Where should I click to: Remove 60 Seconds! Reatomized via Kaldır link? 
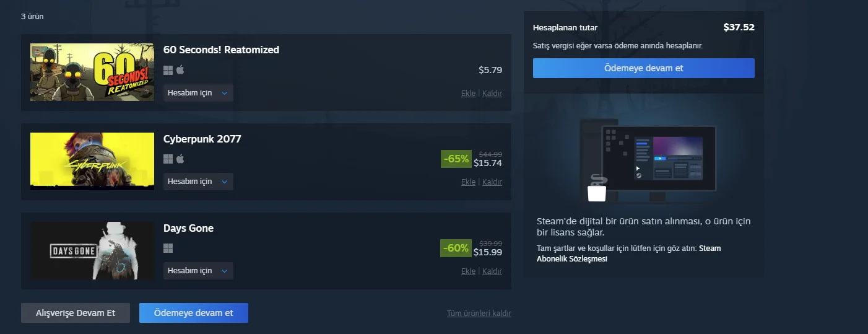click(x=492, y=94)
